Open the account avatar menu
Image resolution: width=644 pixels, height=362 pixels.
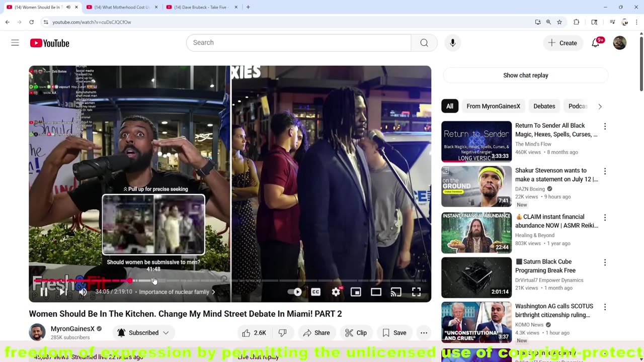(x=620, y=43)
